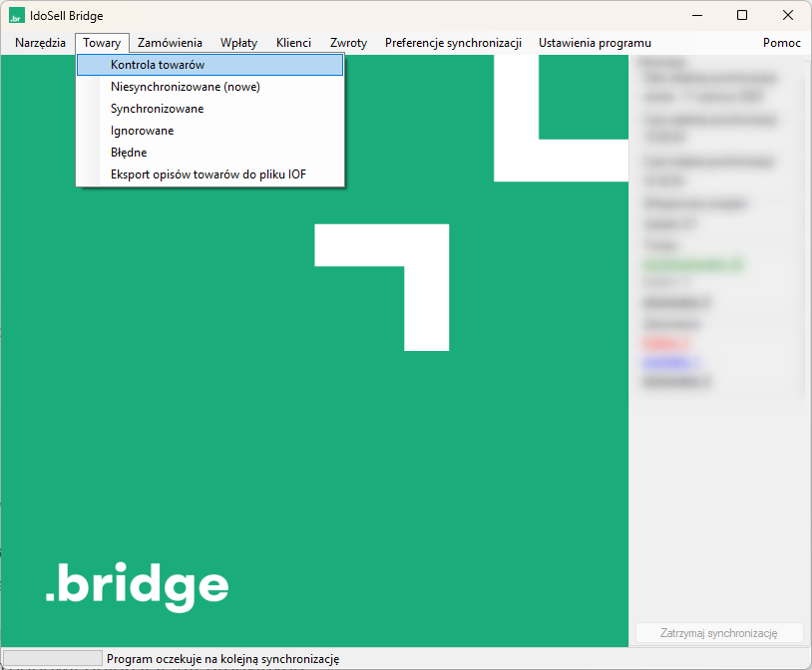Screen dimensions: 812x670
Task: Click status text Program oczekuje na kolejną synchronizację
Action: click(223, 659)
